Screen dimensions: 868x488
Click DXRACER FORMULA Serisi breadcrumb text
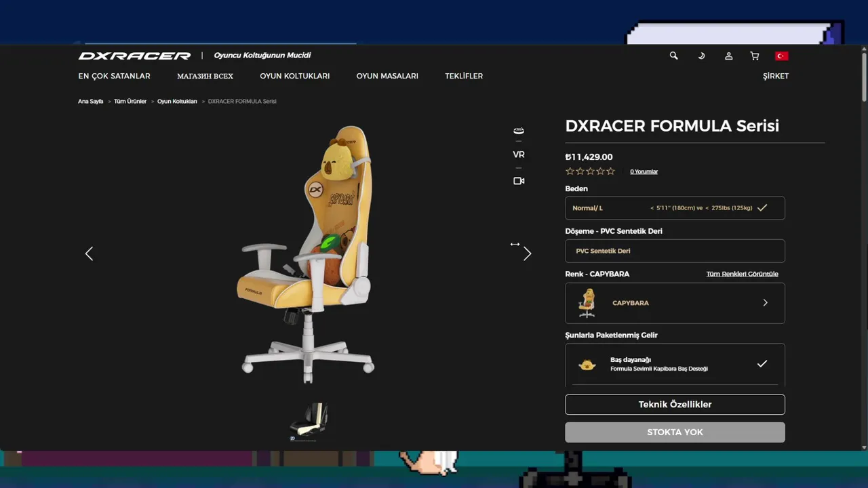point(242,101)
